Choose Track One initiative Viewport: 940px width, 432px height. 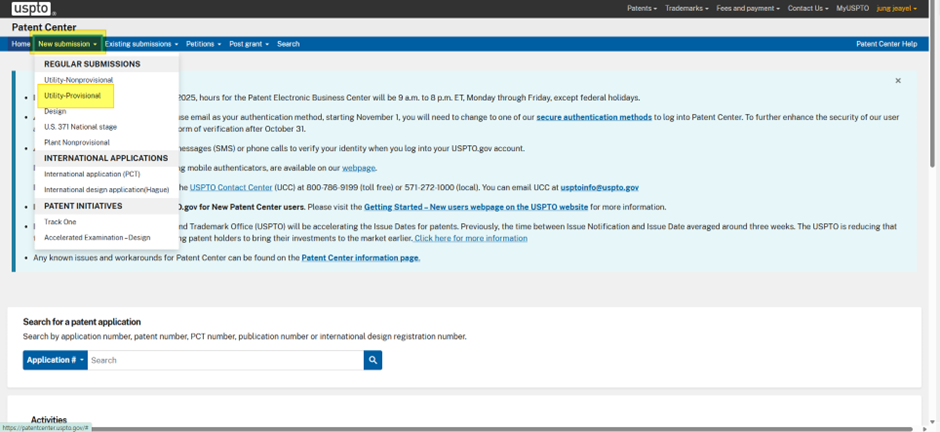(60, 222)
